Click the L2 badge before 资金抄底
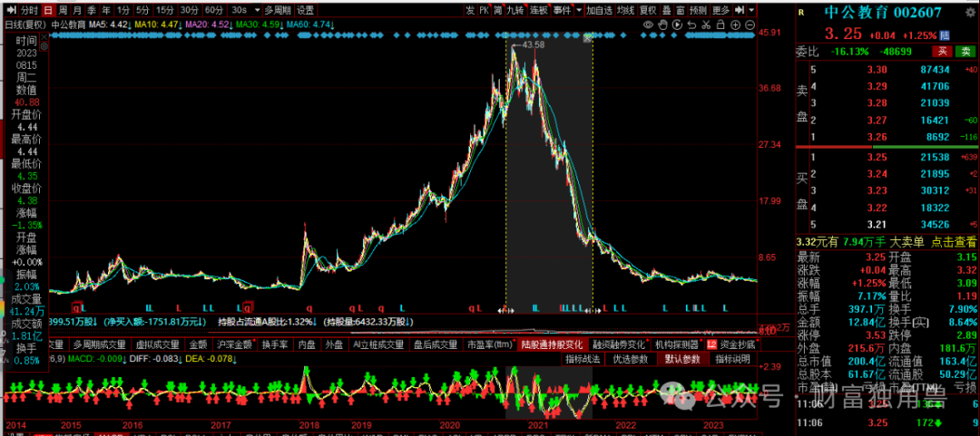The image size is (980, 436). click(x=711, y=344)
